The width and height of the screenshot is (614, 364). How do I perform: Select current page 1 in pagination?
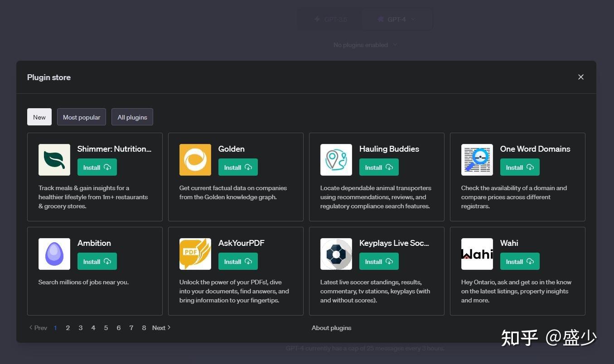click(55, 328)
